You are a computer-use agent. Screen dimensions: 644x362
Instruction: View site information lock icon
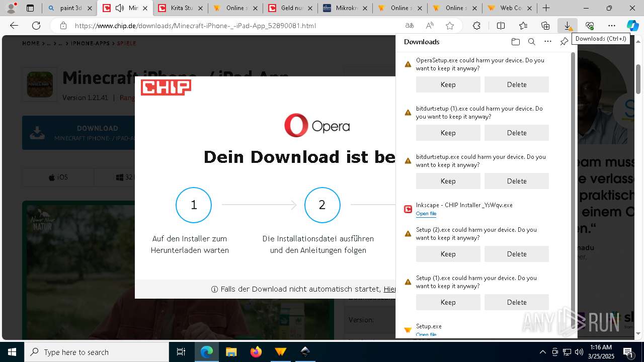[63, 26]
